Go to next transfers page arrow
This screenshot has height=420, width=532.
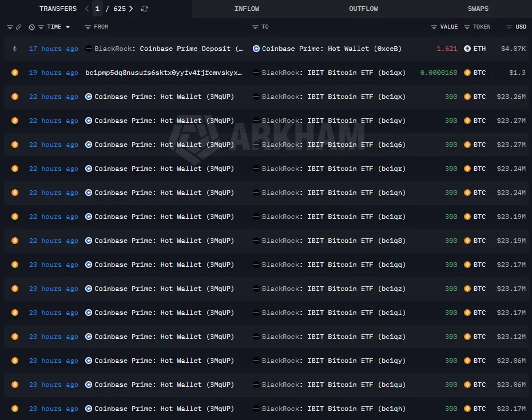[131, 9]
